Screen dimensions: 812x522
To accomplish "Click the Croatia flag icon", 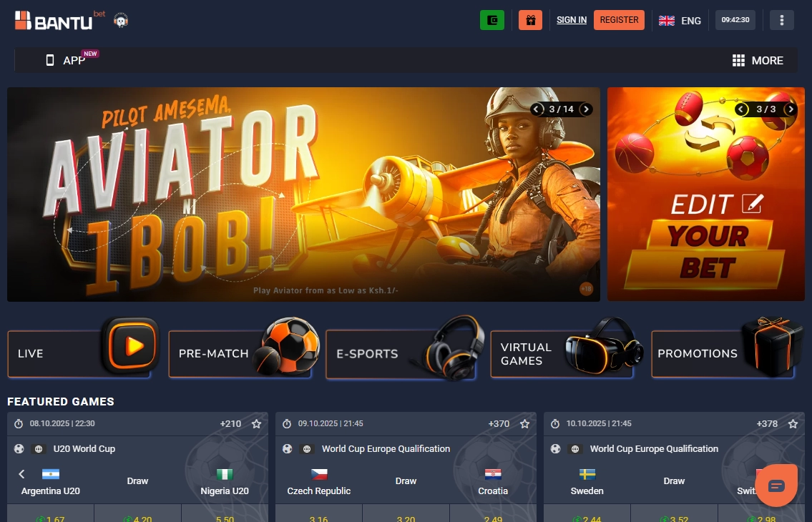I will [x=493, y=474].
